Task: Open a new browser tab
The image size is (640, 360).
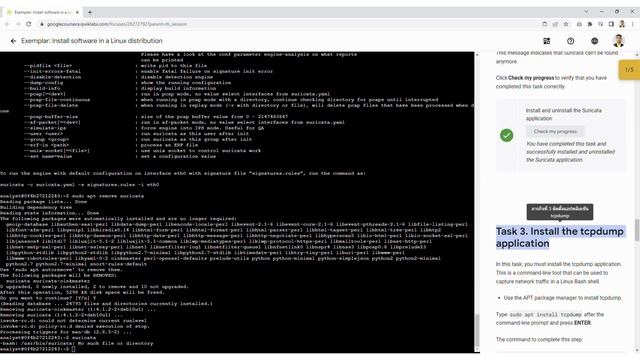Action: pyautogui.click(x=90, y=12)
